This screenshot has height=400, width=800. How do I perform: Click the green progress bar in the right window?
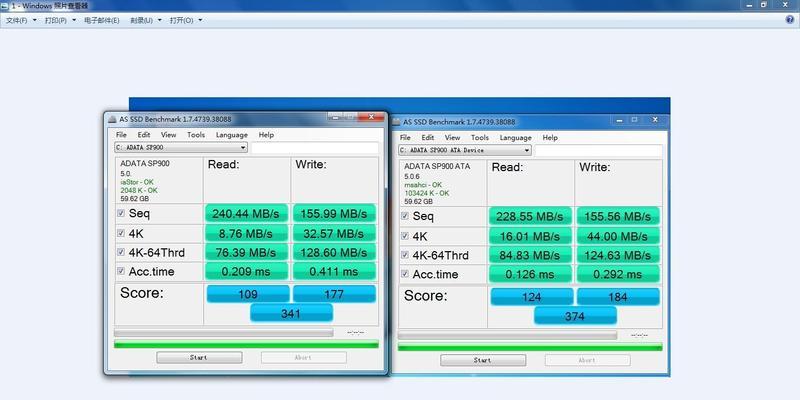(530, 347)
